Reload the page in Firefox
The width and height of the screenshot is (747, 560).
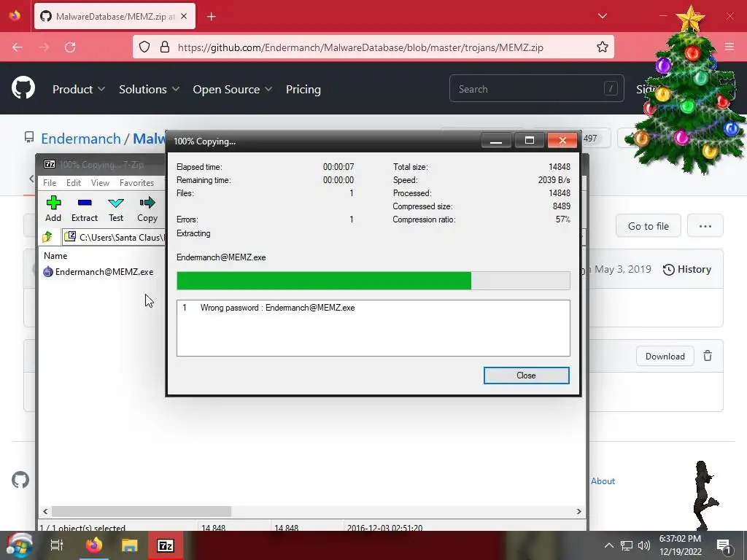tap(70, 47)
